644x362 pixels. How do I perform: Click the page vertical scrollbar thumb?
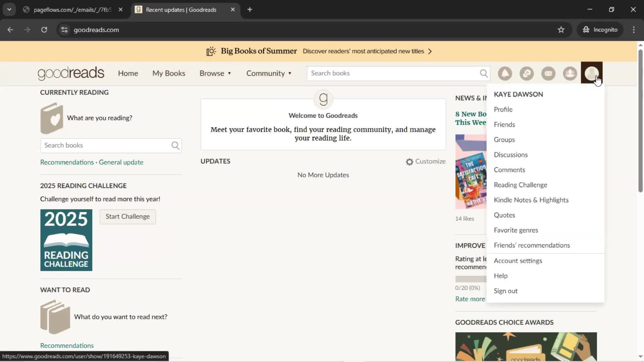click(640, 121)
